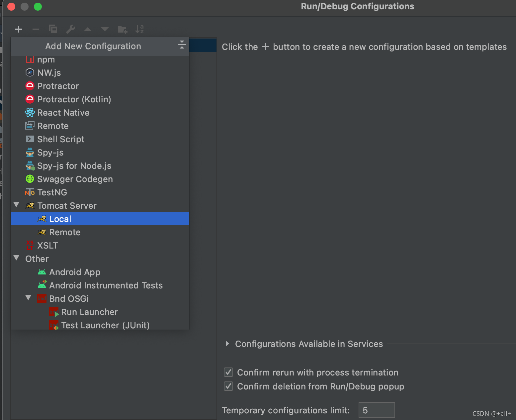This screenshot has width=516, height=420.
Task: Select TestNG configuration type
Action: point(100,192)
